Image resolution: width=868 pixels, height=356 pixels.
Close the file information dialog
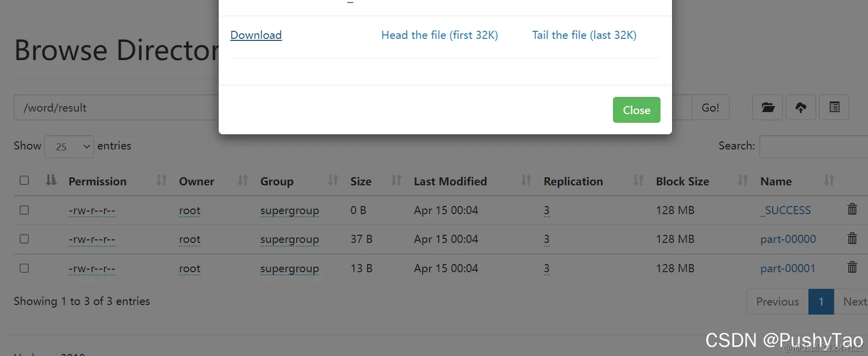[636, 110]
